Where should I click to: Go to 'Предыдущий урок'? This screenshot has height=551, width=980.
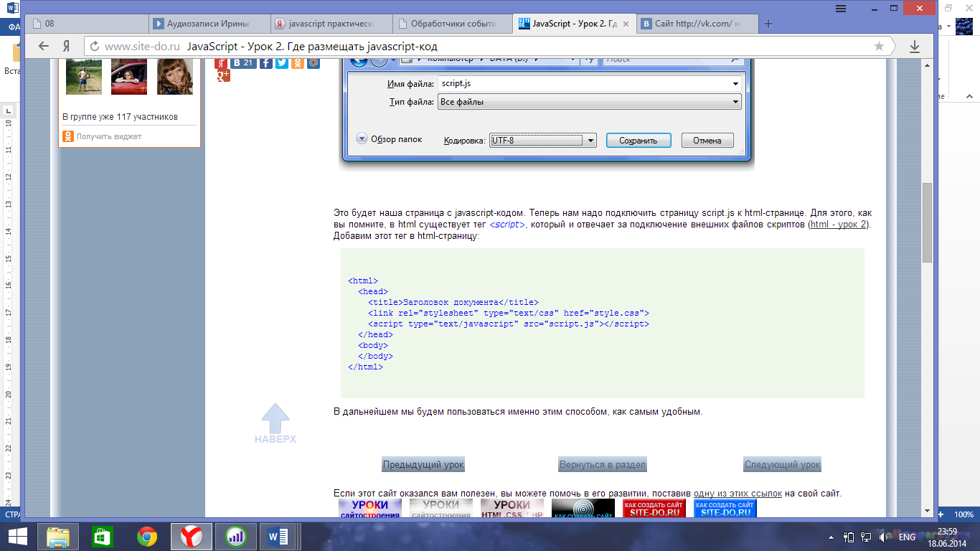(x=423, y=464)
